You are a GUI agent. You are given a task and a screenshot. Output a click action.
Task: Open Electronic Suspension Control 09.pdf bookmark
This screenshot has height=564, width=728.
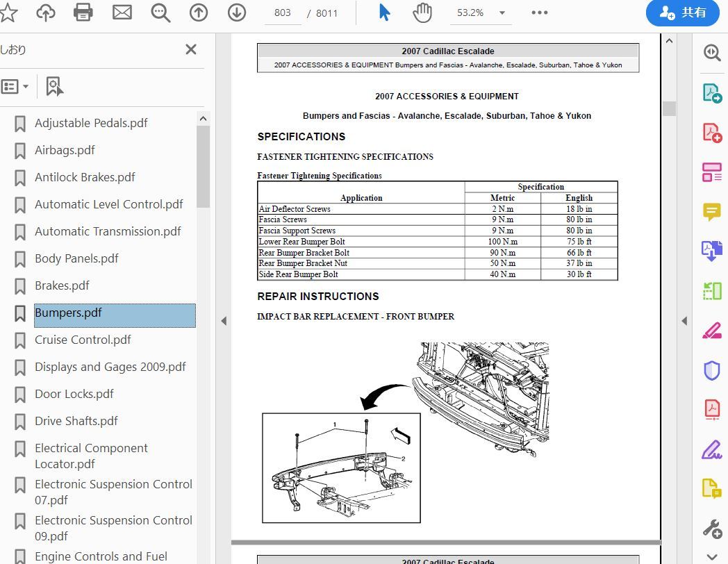click(113, 529)
